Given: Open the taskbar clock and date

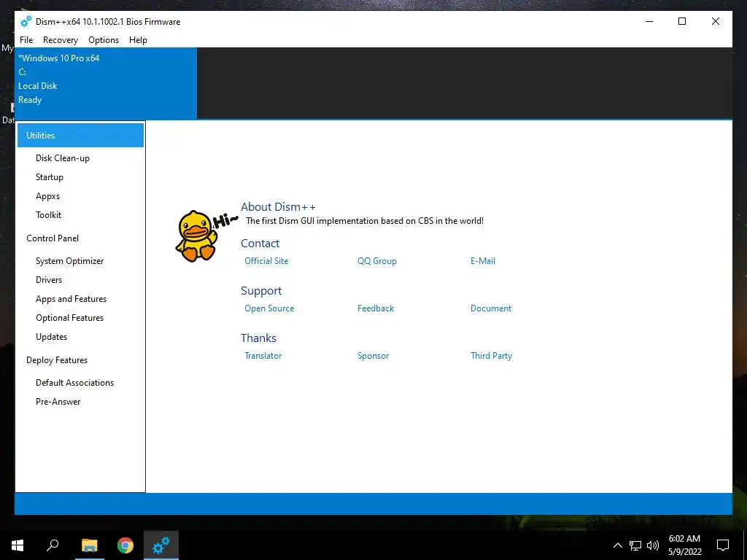Looking at the screenshot, I should (684, 545).
